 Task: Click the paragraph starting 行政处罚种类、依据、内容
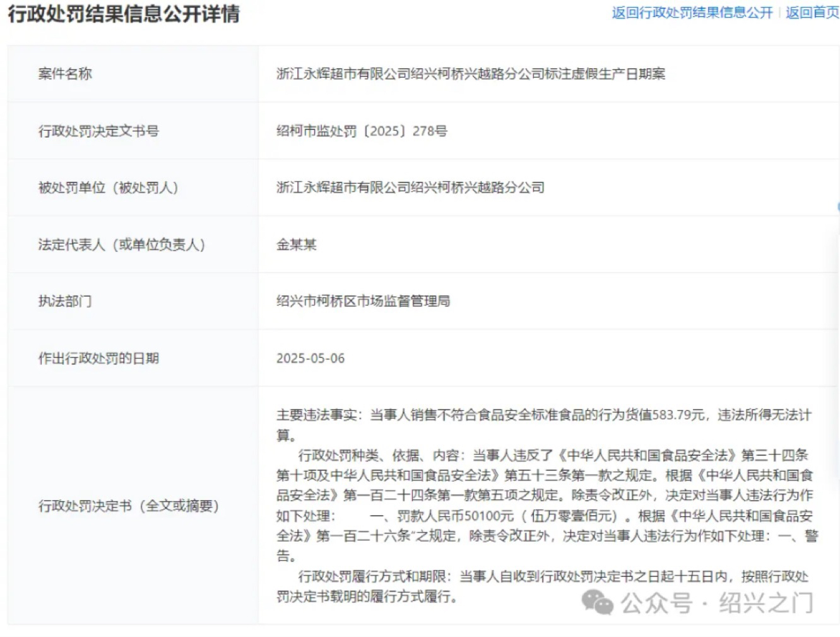coord(547,506)
